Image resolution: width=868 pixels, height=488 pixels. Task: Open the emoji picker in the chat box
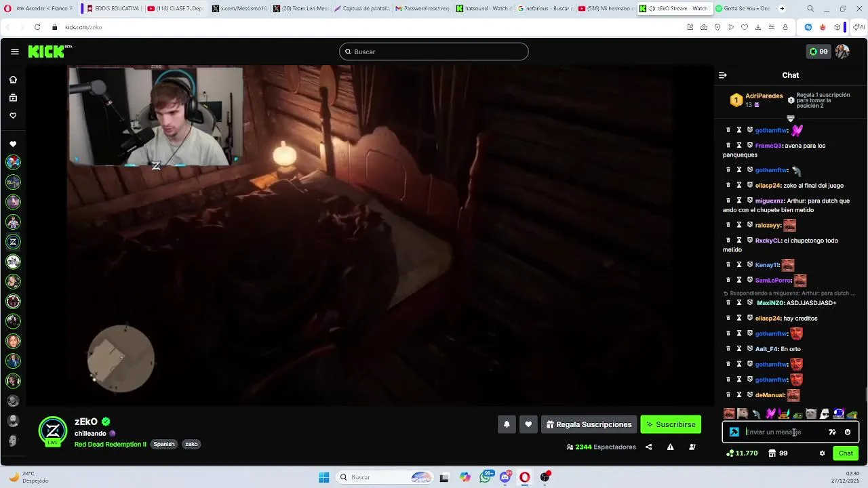pyautogui.click(x=848, y=432)
